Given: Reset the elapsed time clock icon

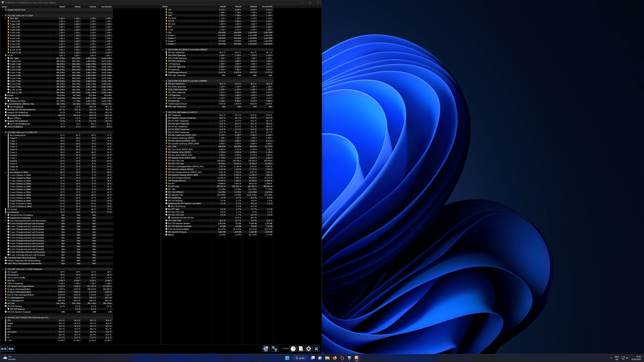Looking at the screenshot, I should [293, 349].
